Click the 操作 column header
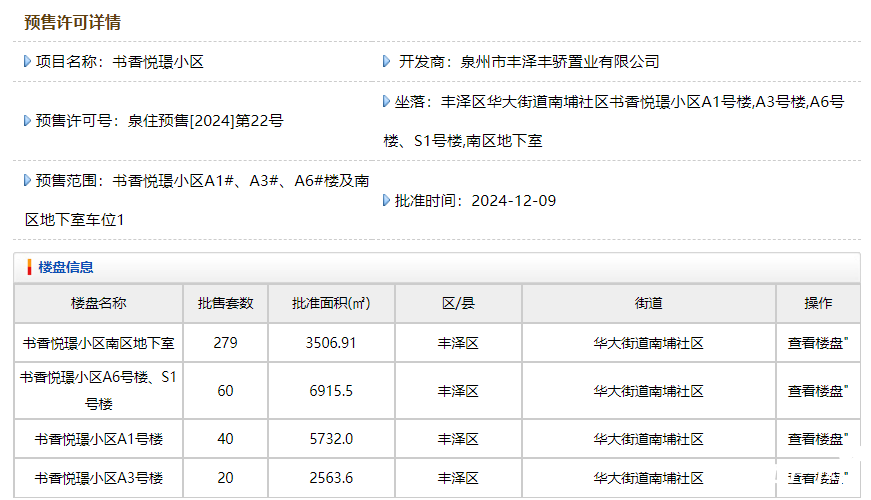 [818, 303]
